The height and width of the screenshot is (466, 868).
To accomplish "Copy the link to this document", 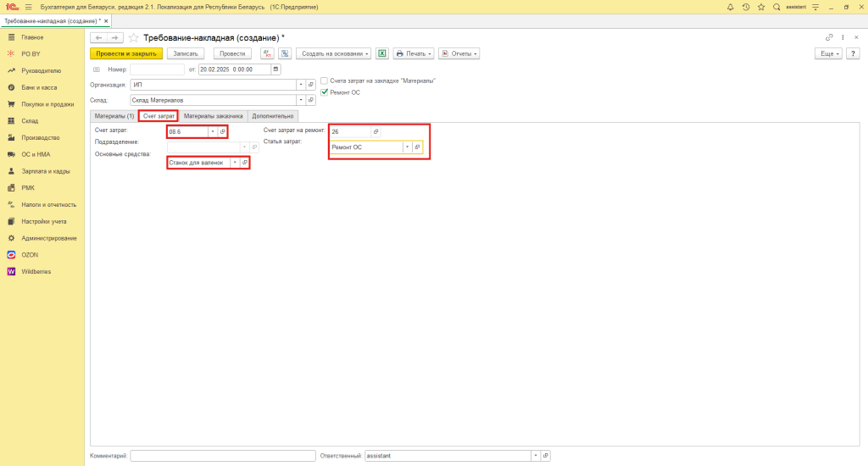I will coord(829,37).
